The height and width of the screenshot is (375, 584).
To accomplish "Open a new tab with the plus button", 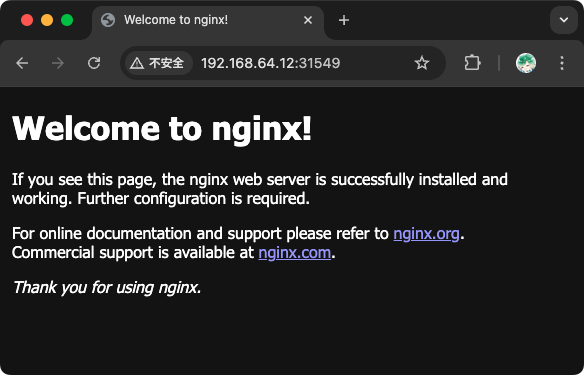I will tap(344, 20).
